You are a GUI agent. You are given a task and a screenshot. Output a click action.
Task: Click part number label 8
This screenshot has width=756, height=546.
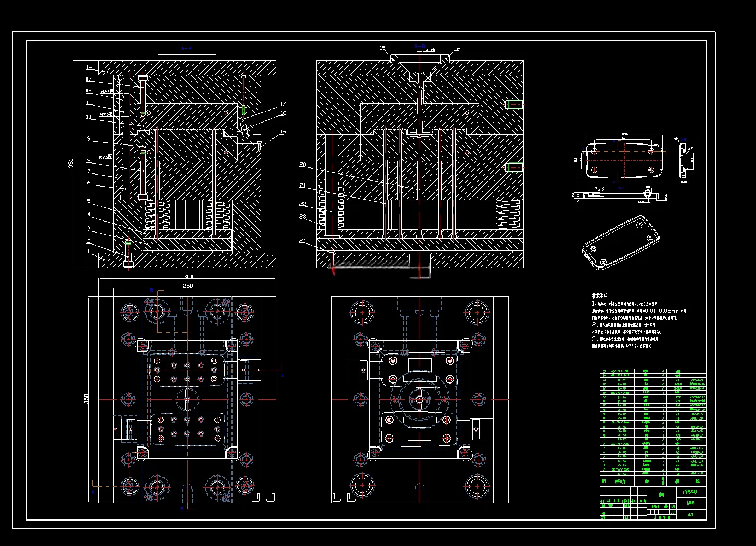89,161
